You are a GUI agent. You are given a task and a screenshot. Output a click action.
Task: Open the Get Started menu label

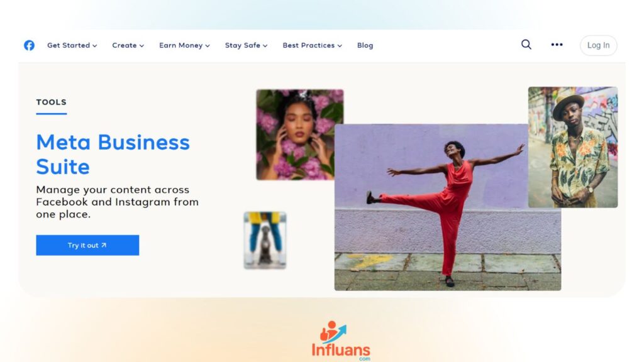click(x=69, y=45)
